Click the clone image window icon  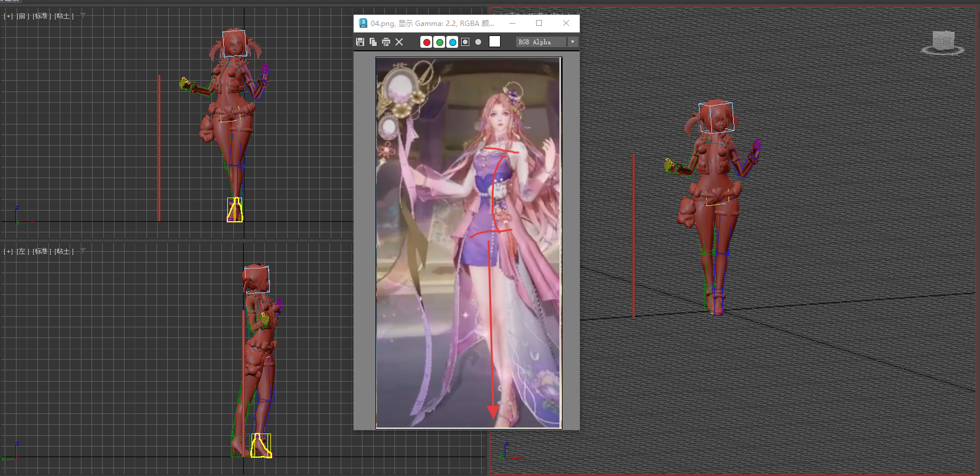pos(373,42)
